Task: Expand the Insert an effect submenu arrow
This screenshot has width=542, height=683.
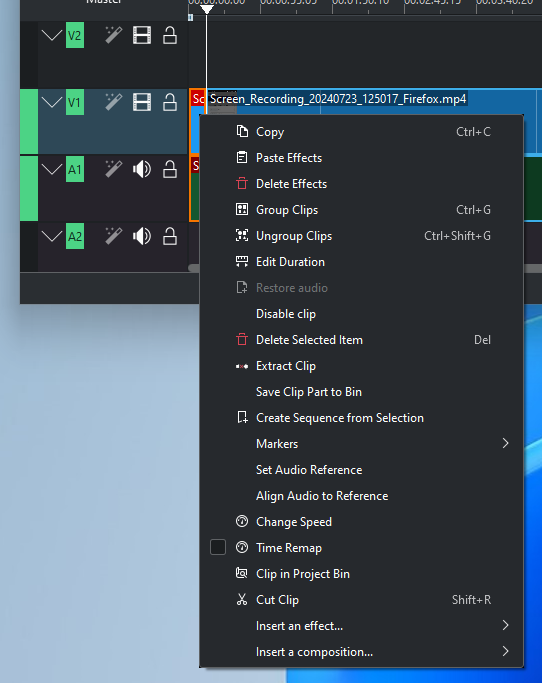Action: click(505, 626)
